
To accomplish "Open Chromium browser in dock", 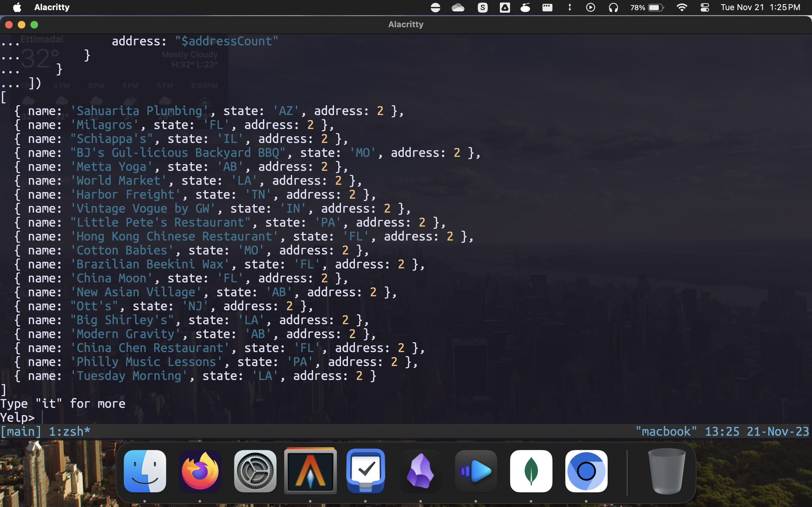I will [x=586, y=471].
